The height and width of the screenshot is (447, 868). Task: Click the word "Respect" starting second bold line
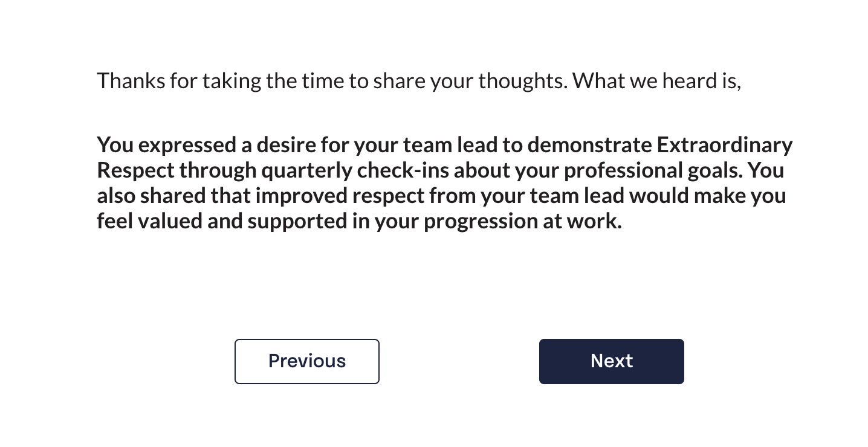tap(136, 171)
